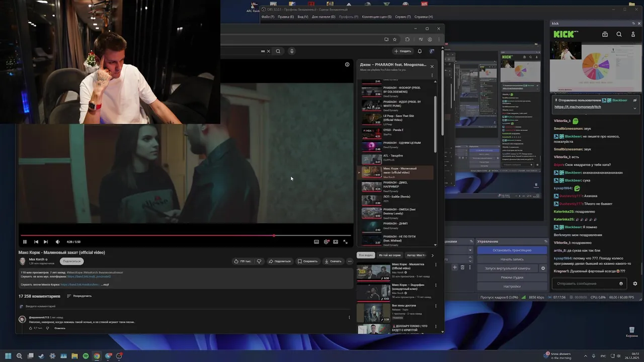Open virtual camera settings gear in OBS
This screenshot has width=644, height=362.
pyautogui.click(x=543, y=268)
